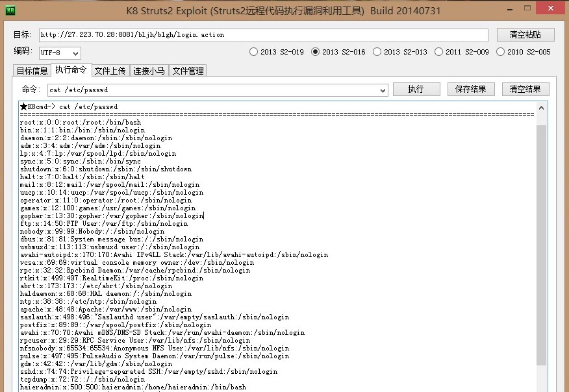Click the rtkit:x:499:497 RealtimeKit line

(x=112, y=278)
